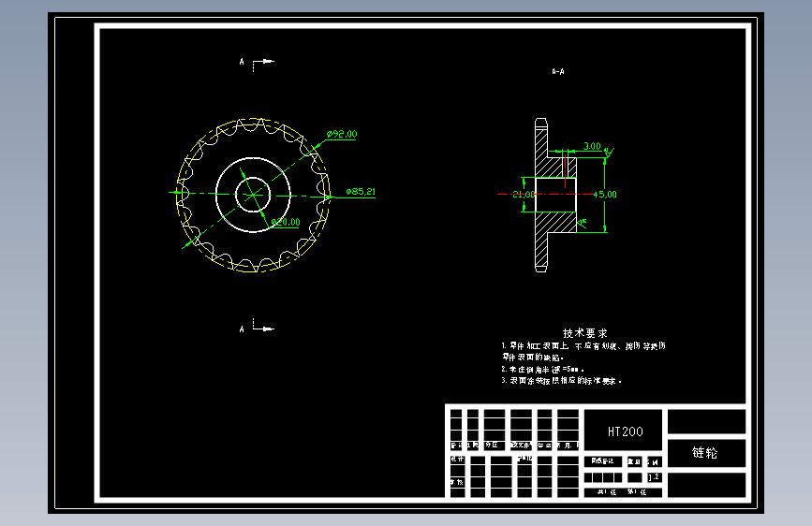This screenshot has height=526, width=812.
Task: Pick the section letter A above the sprocket
Action: (x=242, y=62)
